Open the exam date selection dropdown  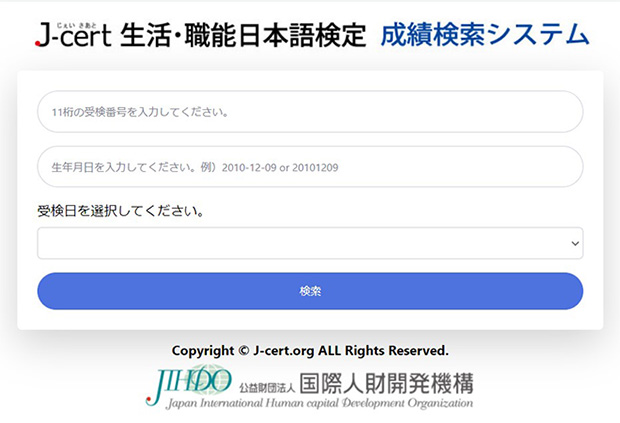tap(310, 243)
